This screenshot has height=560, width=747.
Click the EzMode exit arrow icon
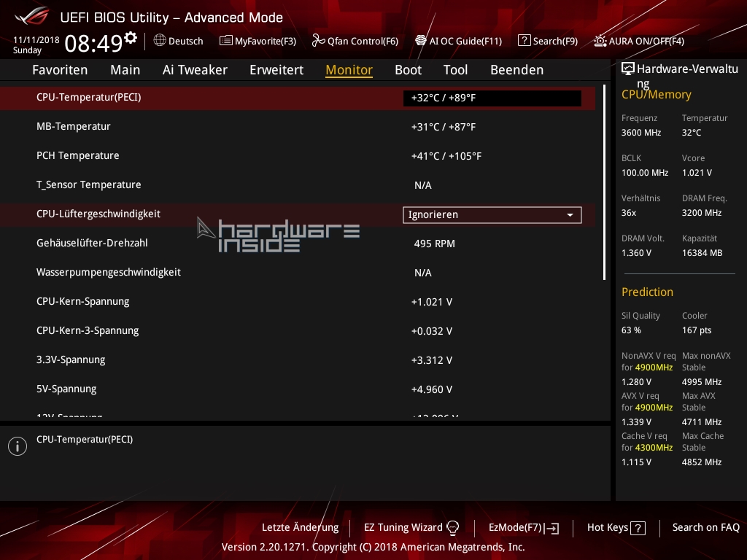[x=551, y=528]
